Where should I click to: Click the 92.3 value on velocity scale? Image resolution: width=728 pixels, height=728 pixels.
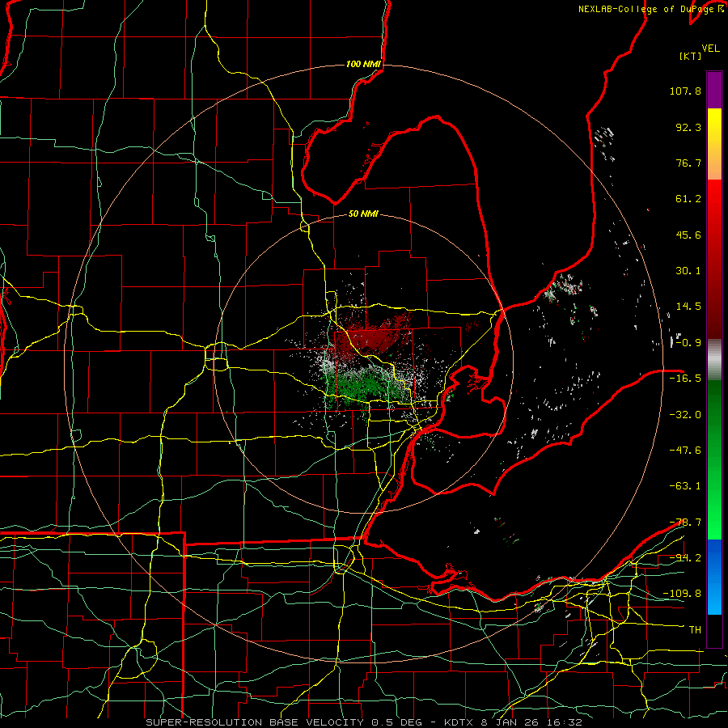click(688, 127)
